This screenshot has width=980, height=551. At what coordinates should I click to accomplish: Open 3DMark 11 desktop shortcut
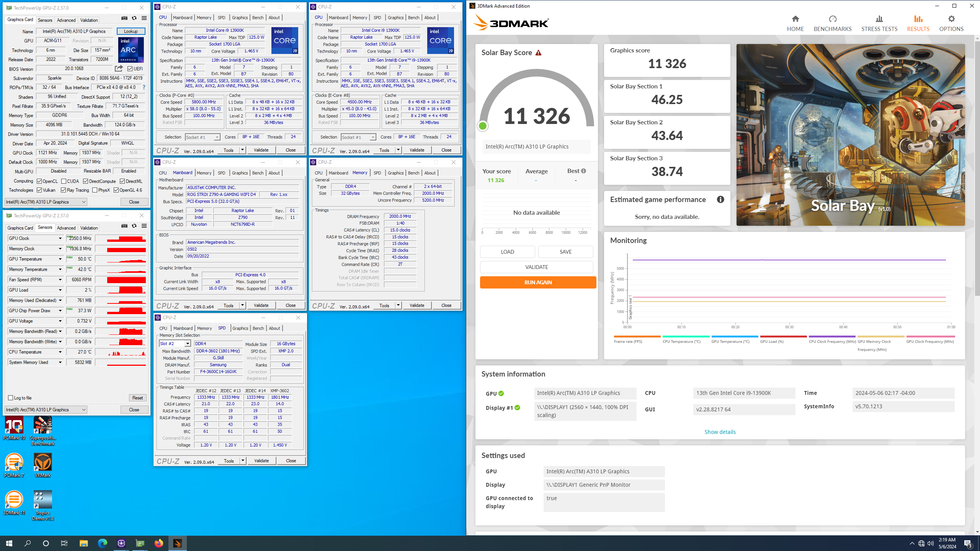click(14, 503)
